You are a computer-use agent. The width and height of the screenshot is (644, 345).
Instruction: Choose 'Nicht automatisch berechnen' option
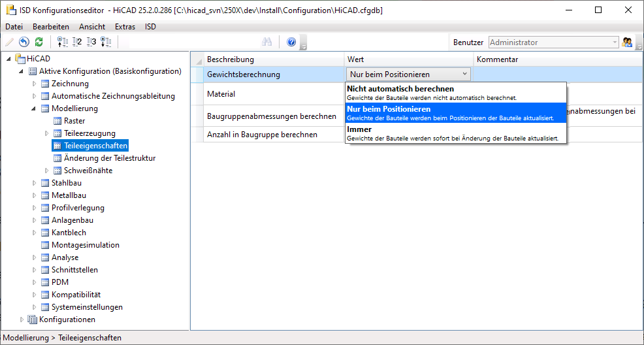(456, 93)
